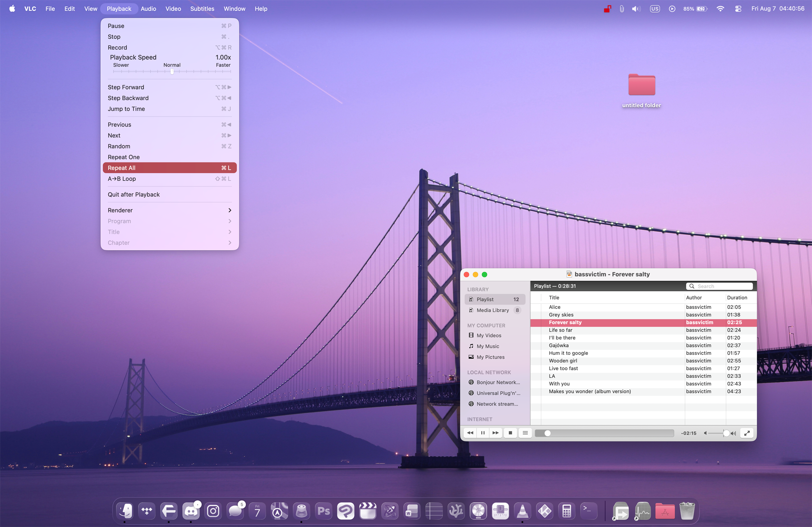Toggle Random playback in the Playback menu
Screen dimensions: 812x527
pyautogui.click(x=170, y=146)
